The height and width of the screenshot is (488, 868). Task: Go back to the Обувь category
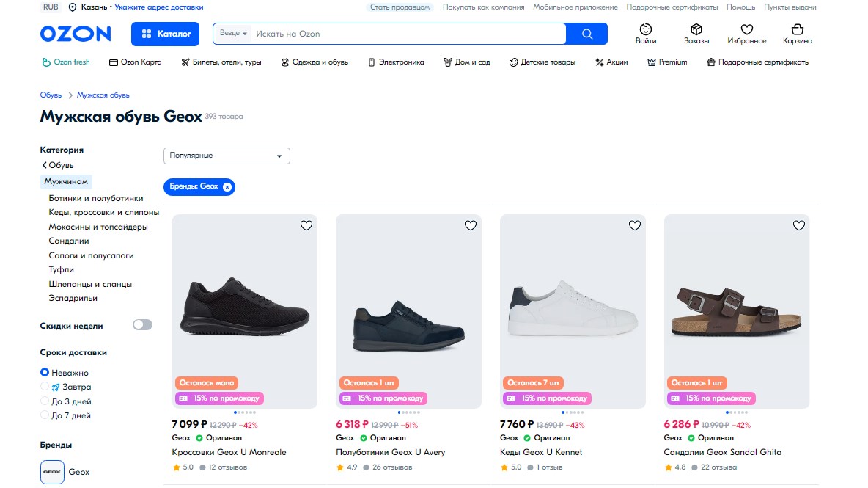pyautogui.click(x=58, y=165)
